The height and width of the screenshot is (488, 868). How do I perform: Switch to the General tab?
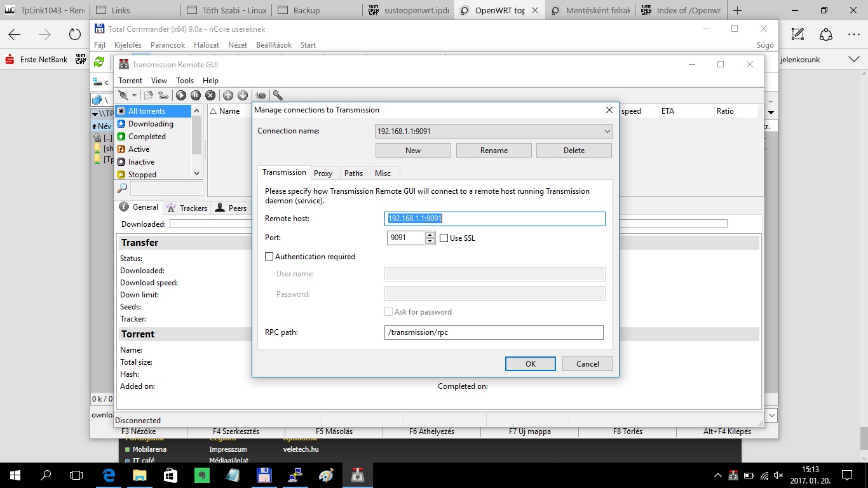pos(139,207)
